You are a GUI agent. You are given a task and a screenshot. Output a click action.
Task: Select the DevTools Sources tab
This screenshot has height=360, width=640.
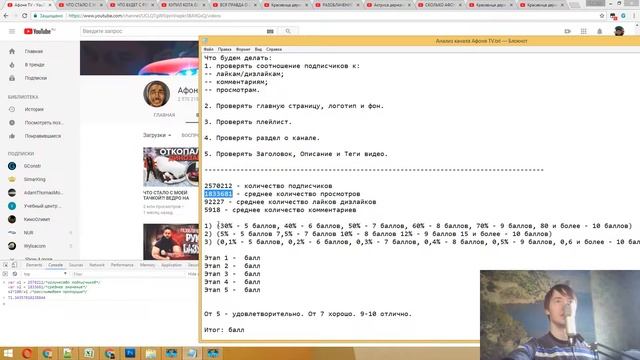76,265
